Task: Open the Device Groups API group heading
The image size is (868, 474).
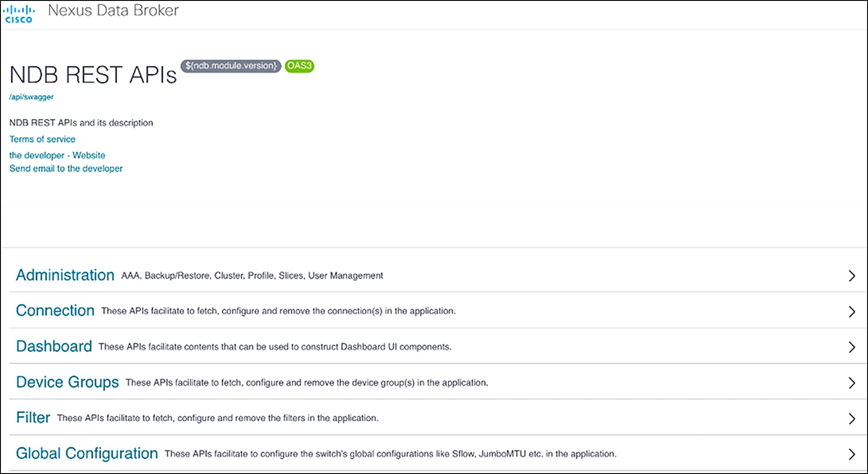Action: click(x=67, y=382)
